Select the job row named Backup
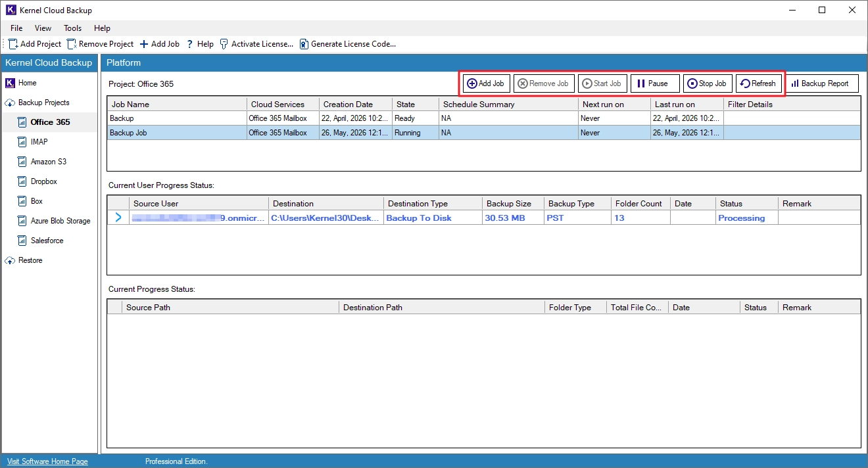Viewport: 868px width, 468px height. tap(483, 118)
